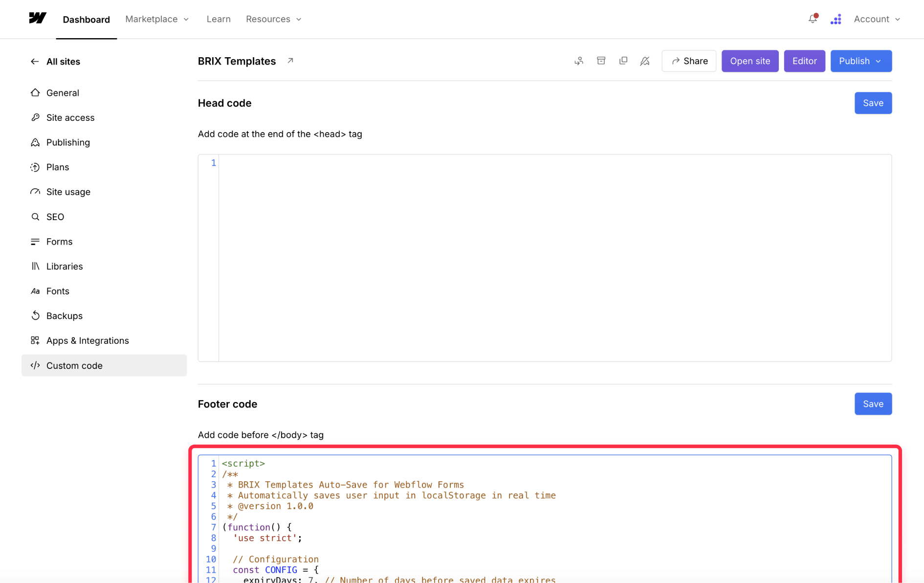The width and height of the screenshot is (924, 583).
Task: Save the Head code
Action: [x=873, y=103]
